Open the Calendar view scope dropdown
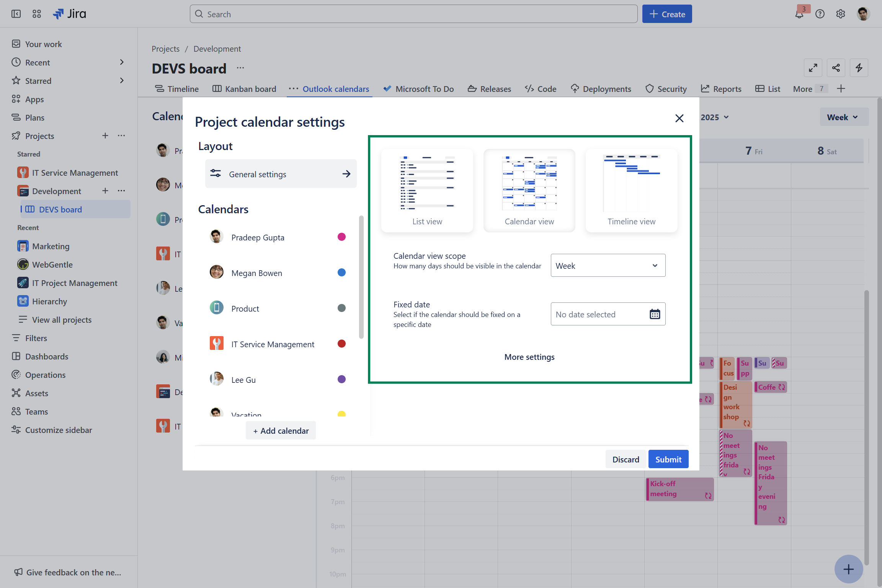 [x=608, y=265]
